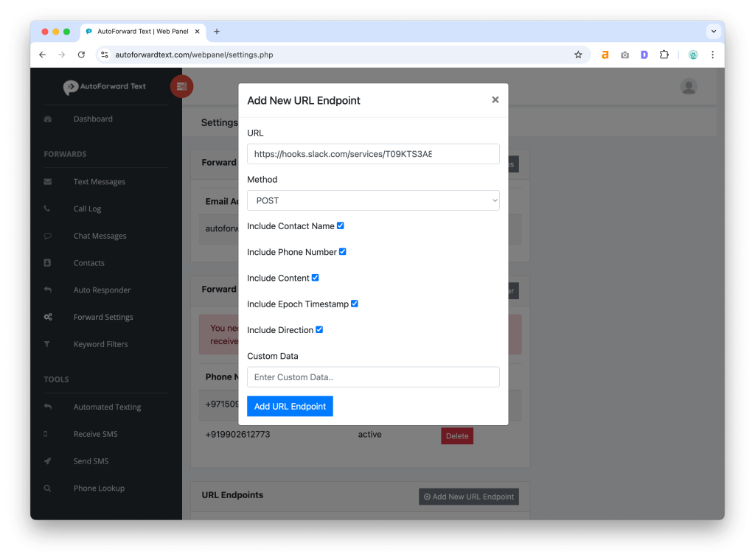
Task: Click the Send SMS rocket icon
Action: [x=48, y=461]
